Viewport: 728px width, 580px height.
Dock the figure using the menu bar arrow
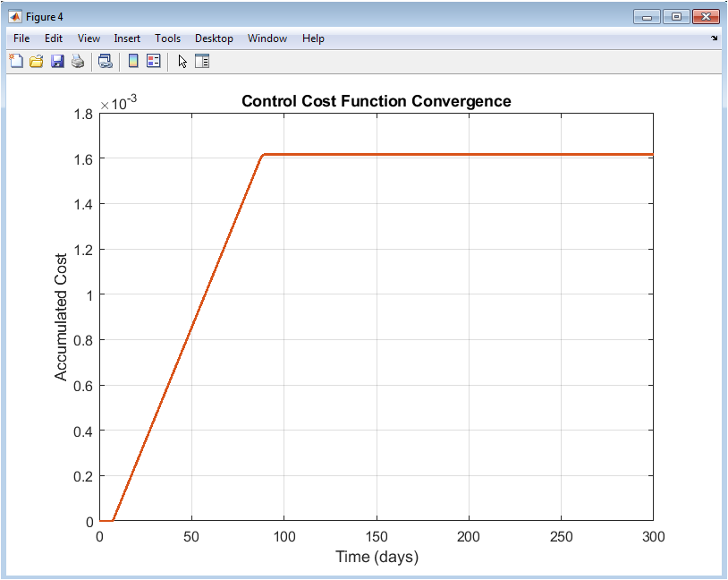(x=714, y=38)
